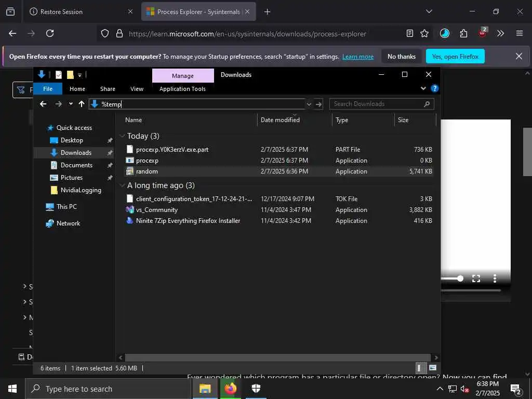This screenshot has height=399, width=532.
Task: Open the Home ribbon tab
Action: click(x=77, y=88)
